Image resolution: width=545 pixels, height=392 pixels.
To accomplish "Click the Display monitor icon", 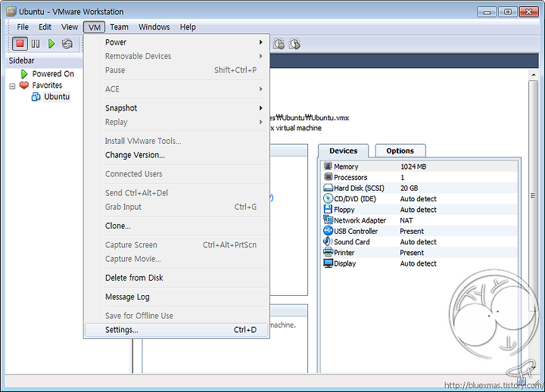I will click(x=328, y=263).
